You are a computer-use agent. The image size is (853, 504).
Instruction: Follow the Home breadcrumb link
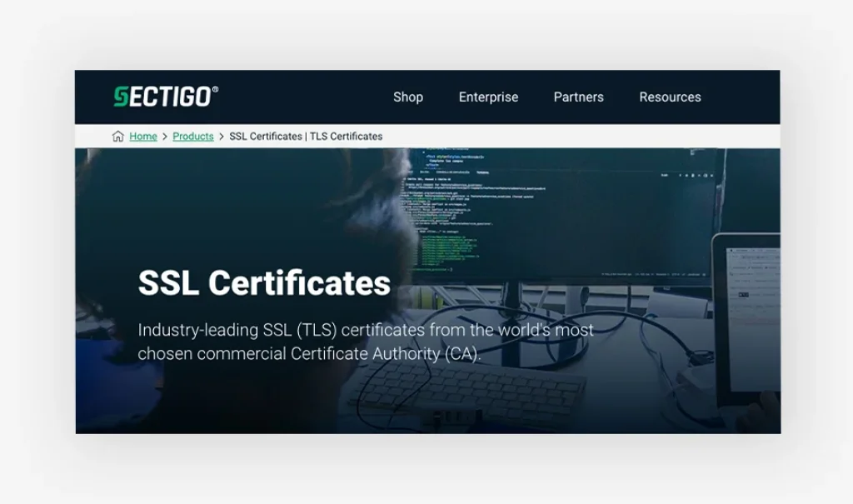(143, 137)
